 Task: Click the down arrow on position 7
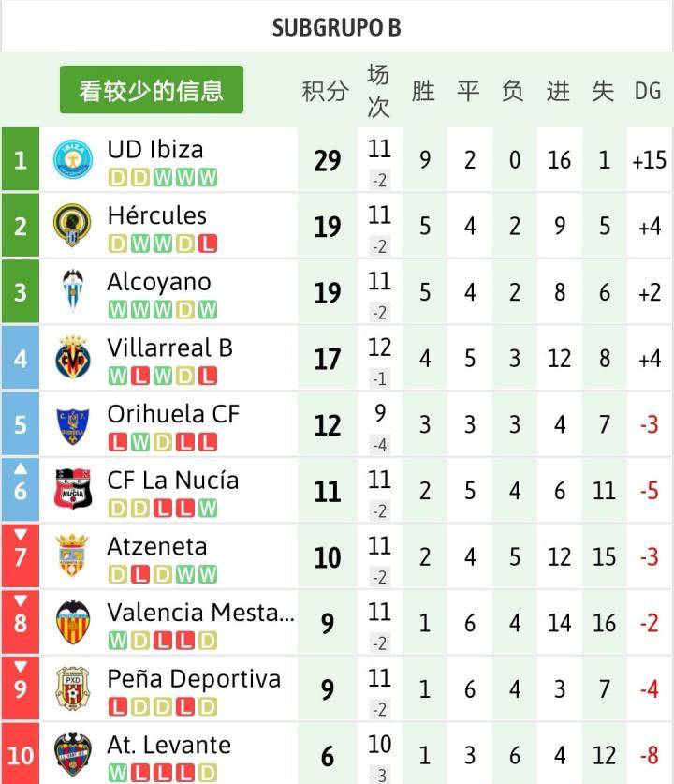point(20,535)
